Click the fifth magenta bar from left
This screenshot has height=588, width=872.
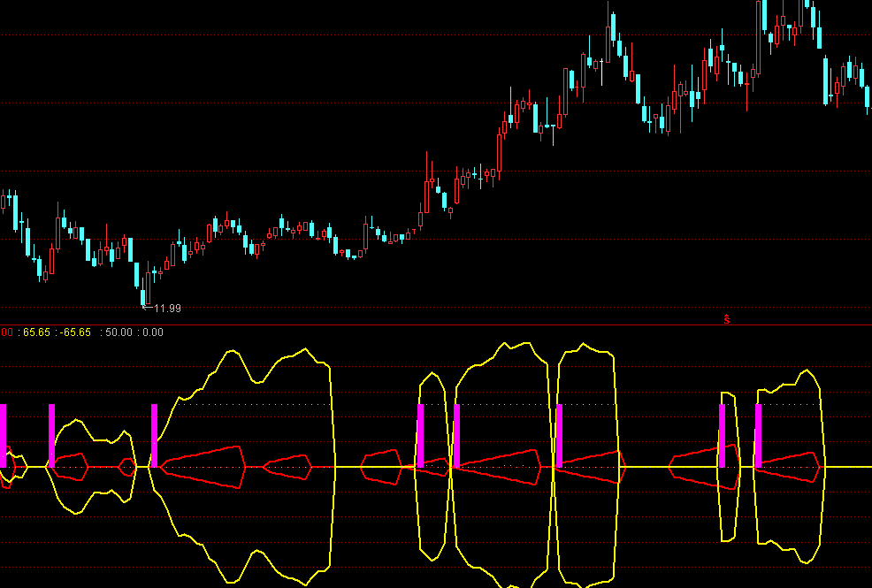coord(456,435)
